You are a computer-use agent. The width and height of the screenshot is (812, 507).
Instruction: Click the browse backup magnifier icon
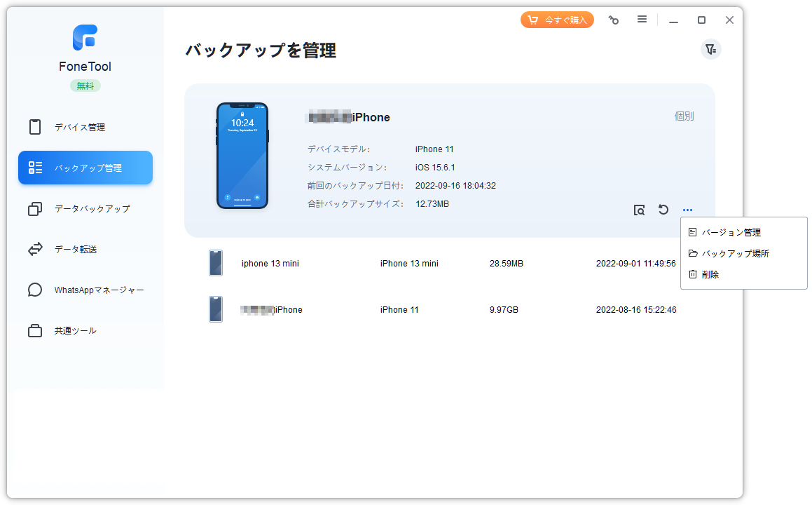tap(639, 210)
